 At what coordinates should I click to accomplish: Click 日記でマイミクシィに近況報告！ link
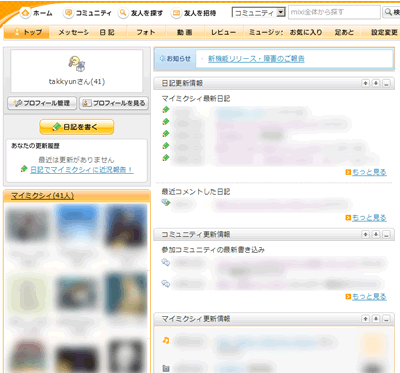tap(82, 169)
